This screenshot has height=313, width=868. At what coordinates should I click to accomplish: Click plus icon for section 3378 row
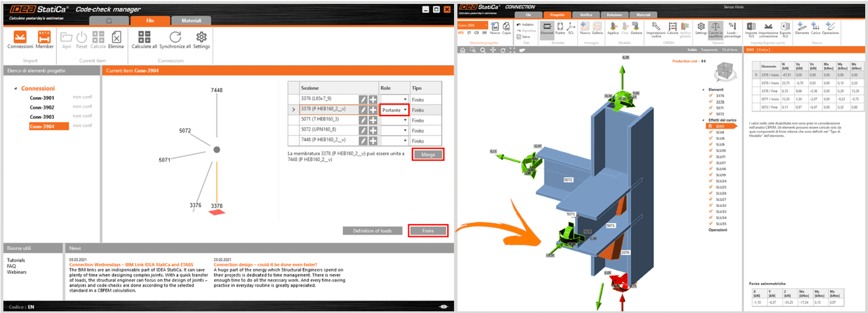click(373, 110)
